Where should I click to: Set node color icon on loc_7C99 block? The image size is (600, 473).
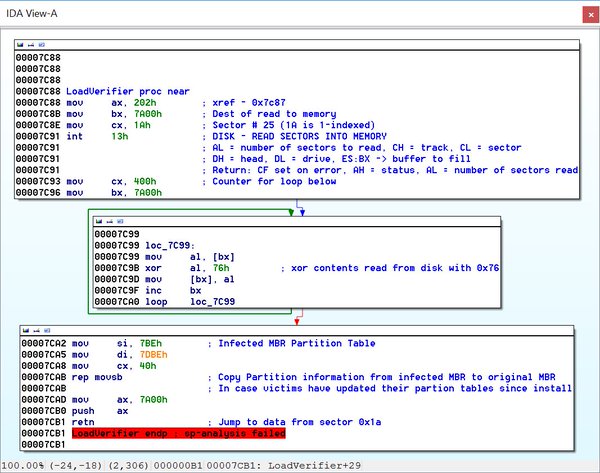(x=99, y=221)
